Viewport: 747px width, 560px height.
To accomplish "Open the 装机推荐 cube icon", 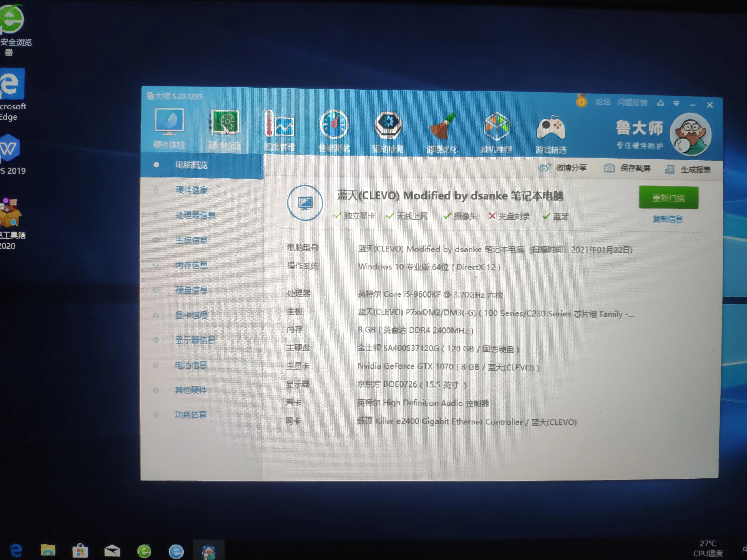I will click(496, 133).
